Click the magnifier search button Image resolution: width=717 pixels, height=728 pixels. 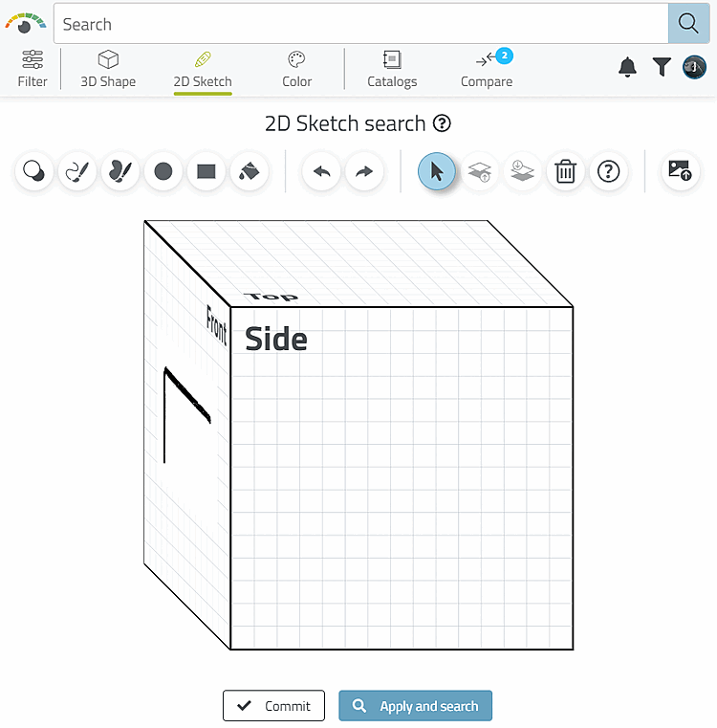(688, 24)
